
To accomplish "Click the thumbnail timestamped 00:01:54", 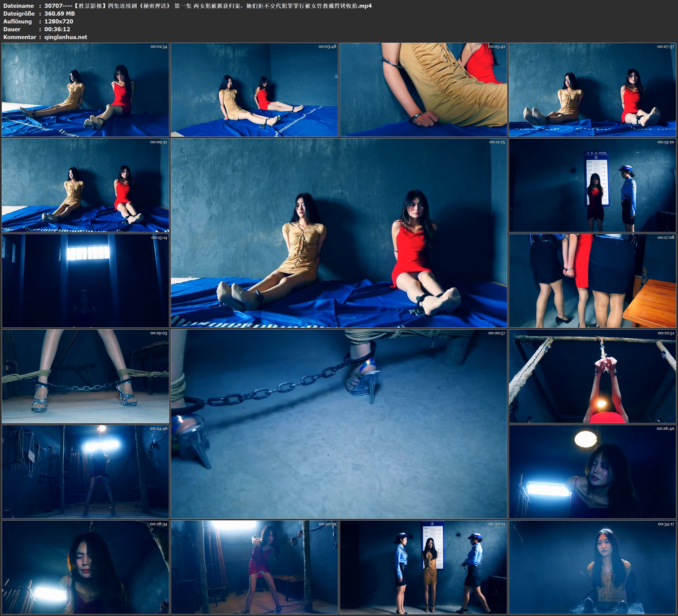I will 85,90.
